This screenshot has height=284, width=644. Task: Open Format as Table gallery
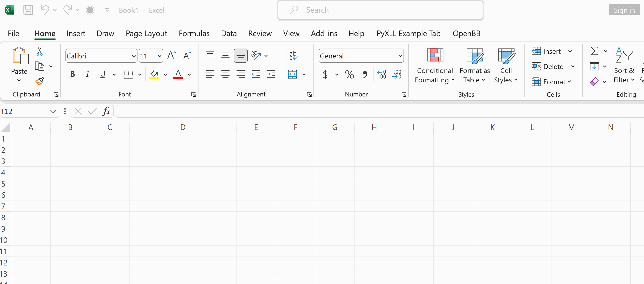[475, 66]
